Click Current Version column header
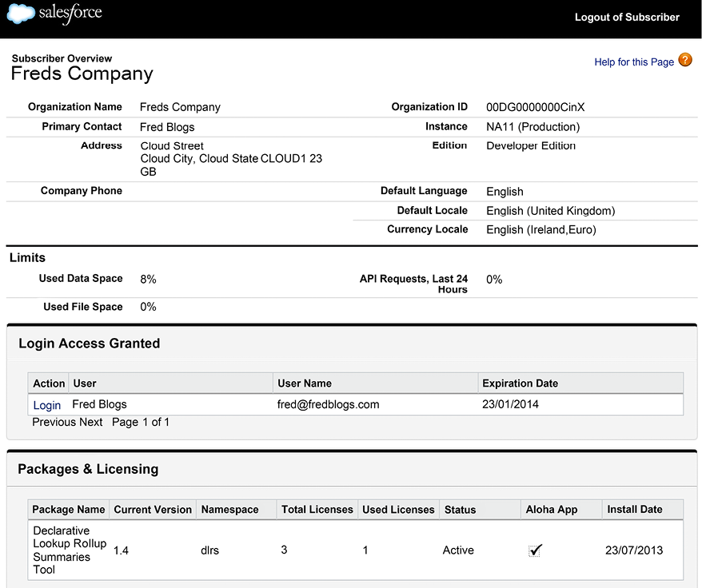 [153, 509]
